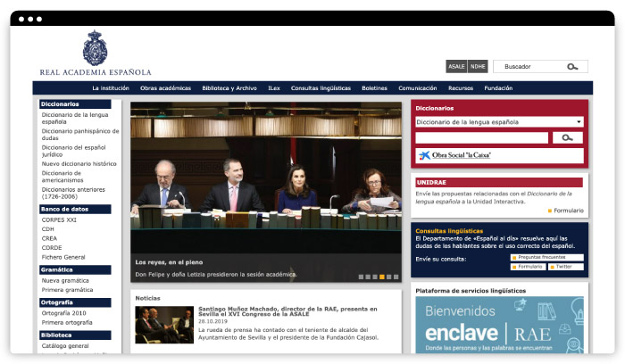Open Preguntas frecuentes link
625x364 pixels.
click(546, 257)
